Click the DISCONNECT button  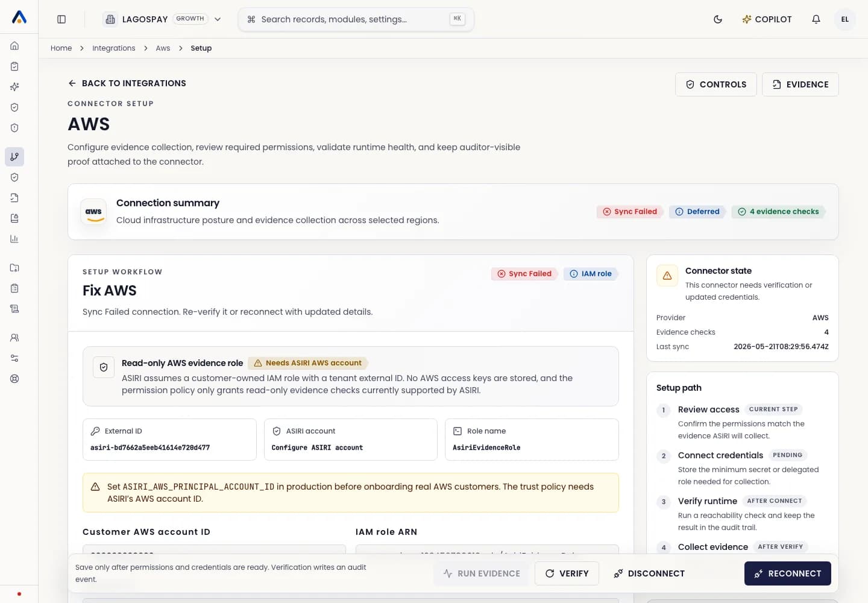tap(649, 573)
